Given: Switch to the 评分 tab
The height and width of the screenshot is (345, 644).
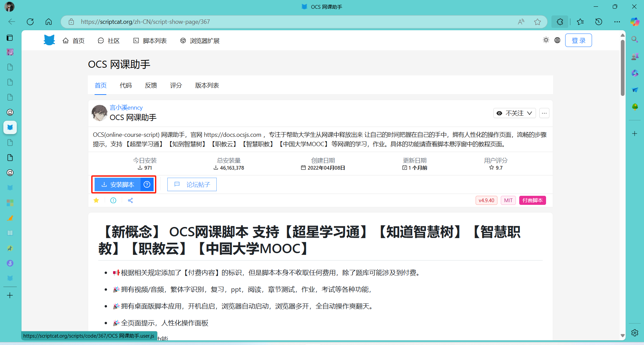Looking at the screenshot, I should [176, 85].
